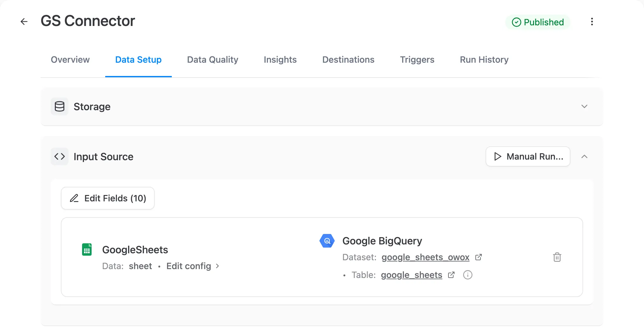This screenshot has width=644, height=328.
Task: Switch to the Overview tab
Action: (70, 60)
